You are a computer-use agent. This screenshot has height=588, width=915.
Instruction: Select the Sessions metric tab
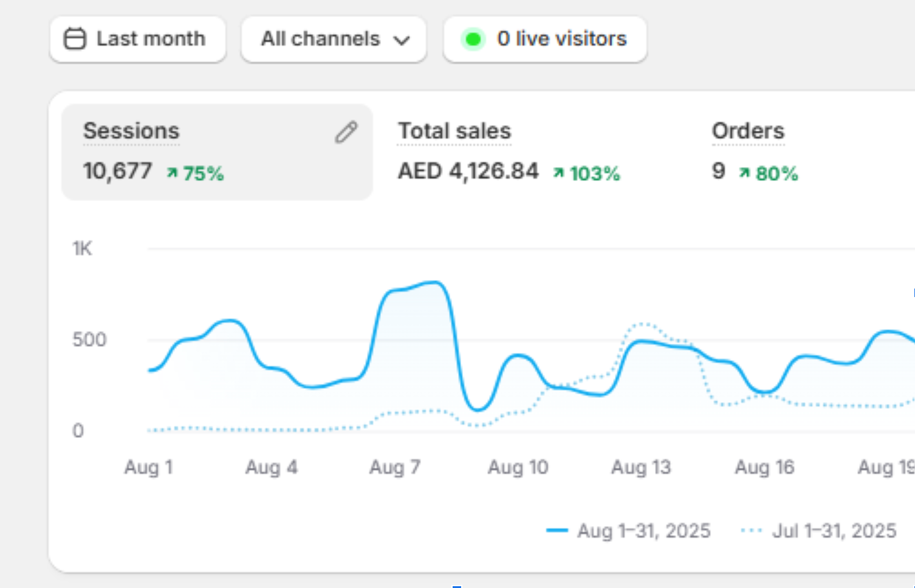(131, 131)
